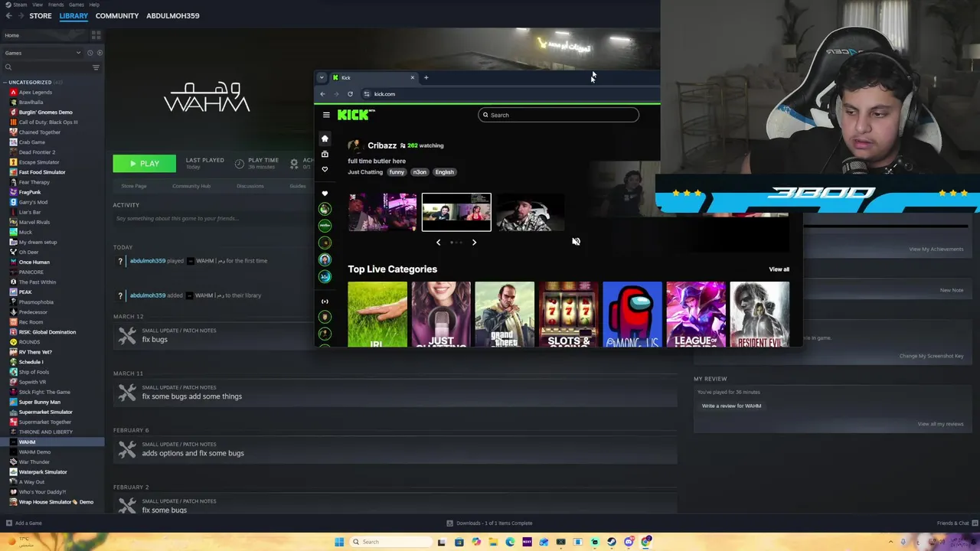Open the Just Chatting category thumbnail on Kick
Screen dimensions: 980x551
pyautogui.click(x=441, y=315)
